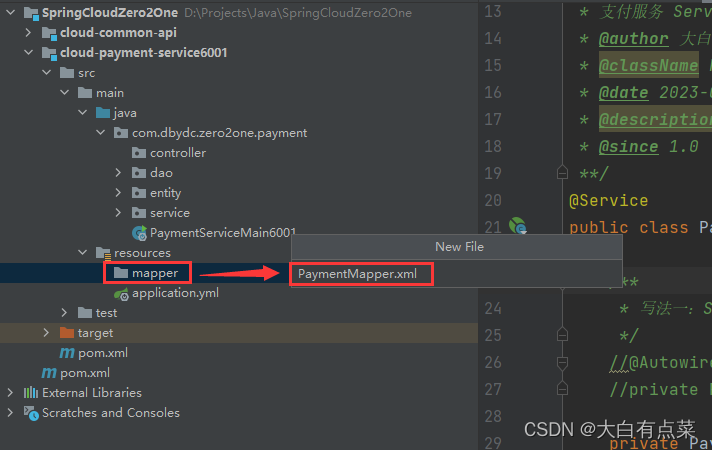This screenshot has width=712, height=450.
Task: Click line number 28 in the gutter
Action: 493,416
